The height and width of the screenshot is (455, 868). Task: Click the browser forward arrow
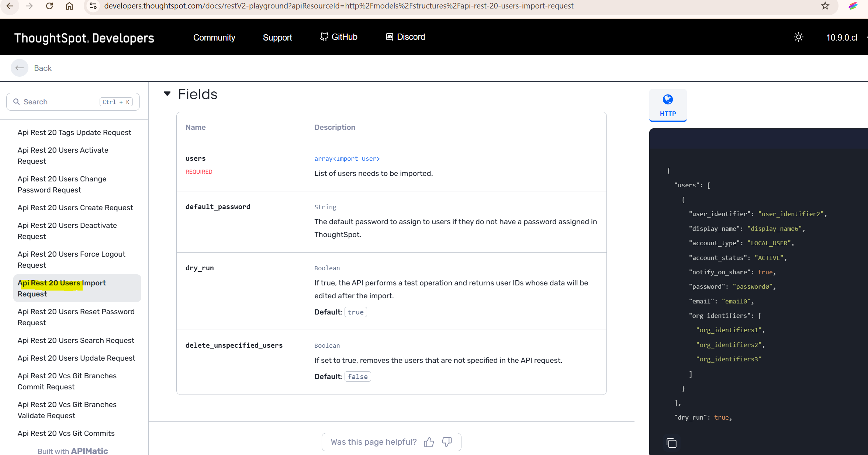(30, 6)
